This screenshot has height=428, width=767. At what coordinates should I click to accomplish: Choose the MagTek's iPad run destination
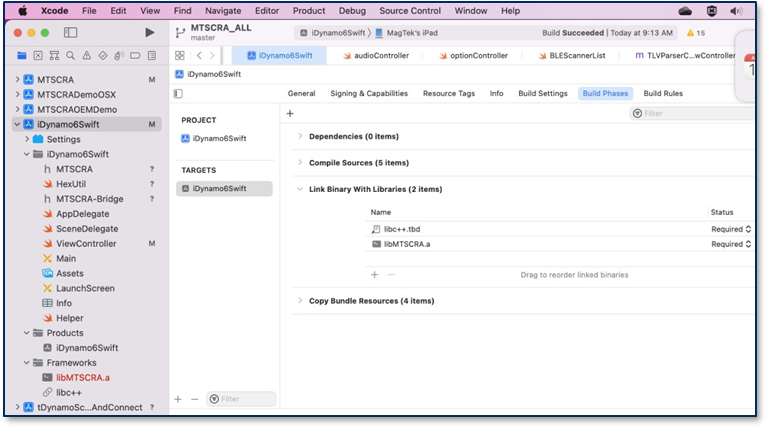(x=406, y=33)
